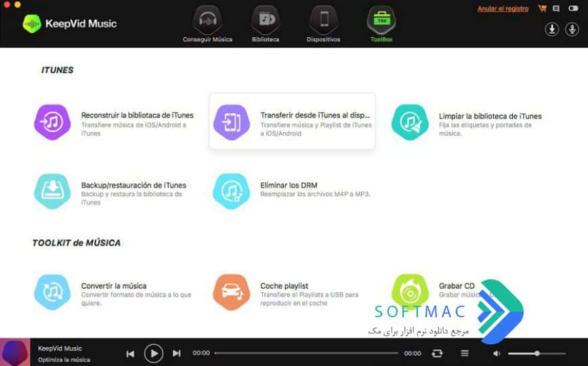Click the Grabar CD disc icon
Screen dimensions: 588x366
pyautogui.click(x=411, y=292)
